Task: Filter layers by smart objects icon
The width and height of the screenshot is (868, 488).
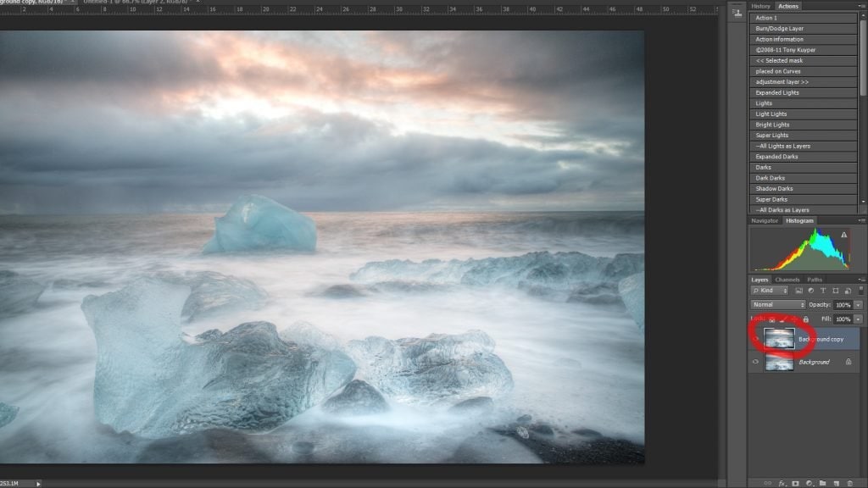Action: 848,291
